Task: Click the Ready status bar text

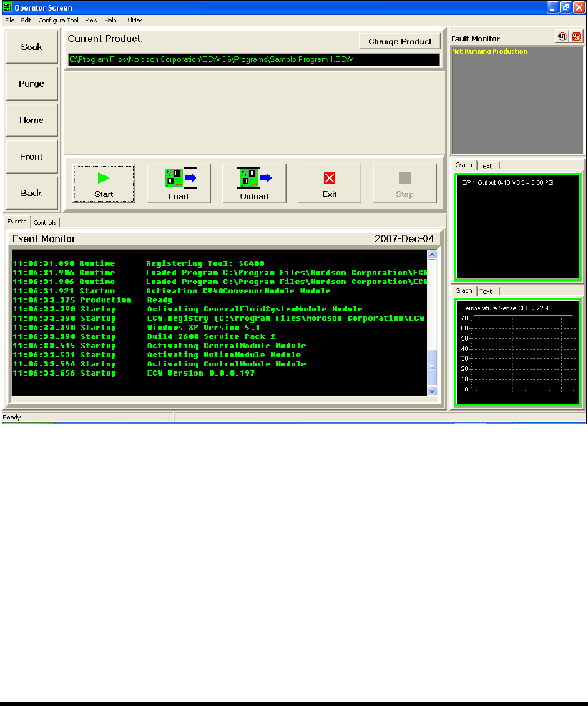Action: (x=12, y=418)
